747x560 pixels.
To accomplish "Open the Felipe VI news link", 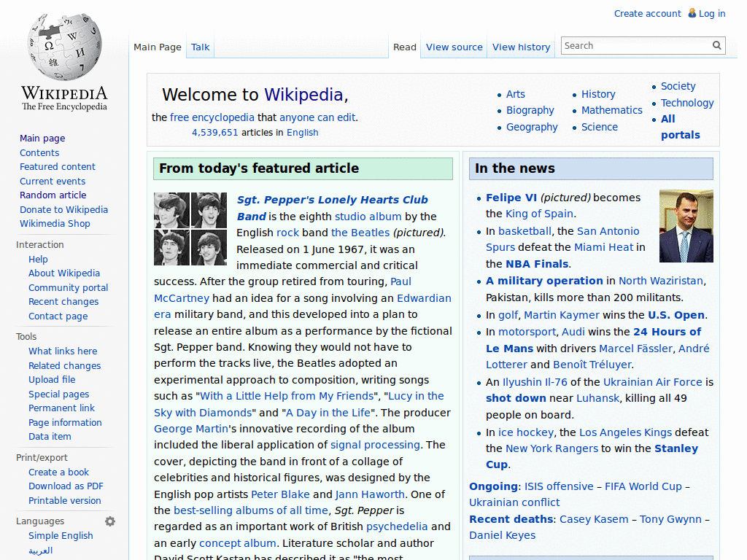I will [x=511, y=198].
